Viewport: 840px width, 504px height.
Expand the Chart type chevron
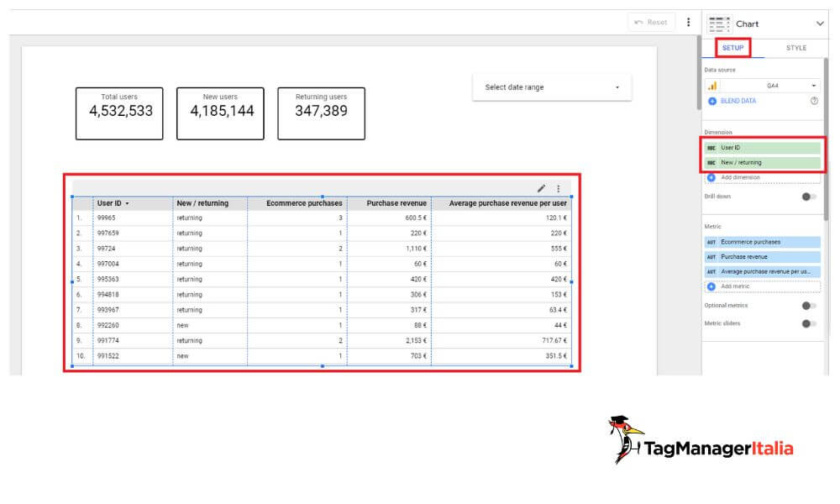[820, 24]
